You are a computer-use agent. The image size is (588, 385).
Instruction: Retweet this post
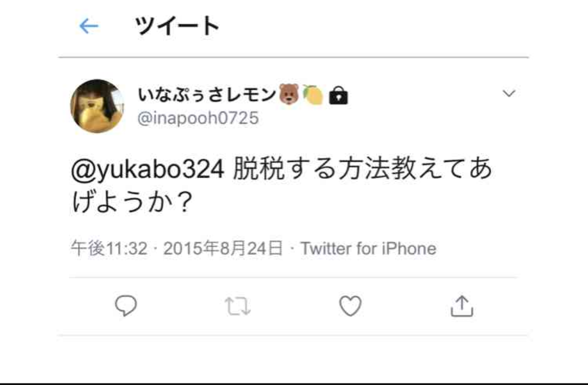[238, 306]
